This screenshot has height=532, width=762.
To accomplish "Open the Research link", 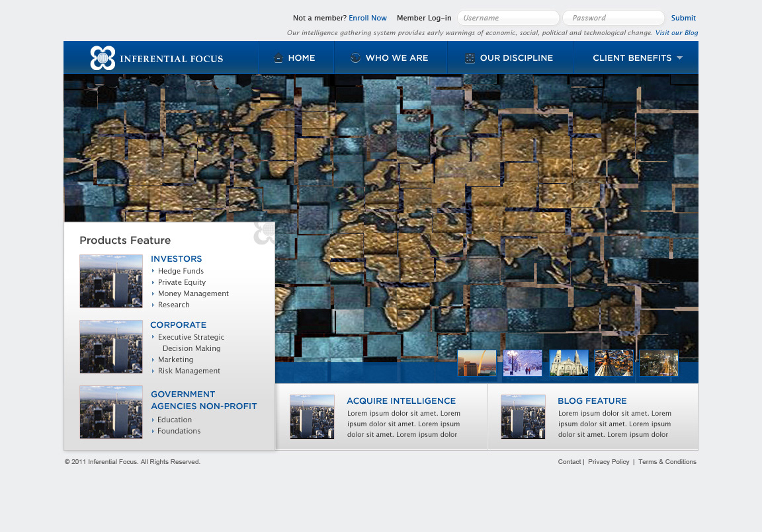I will (x=173, y=305).
